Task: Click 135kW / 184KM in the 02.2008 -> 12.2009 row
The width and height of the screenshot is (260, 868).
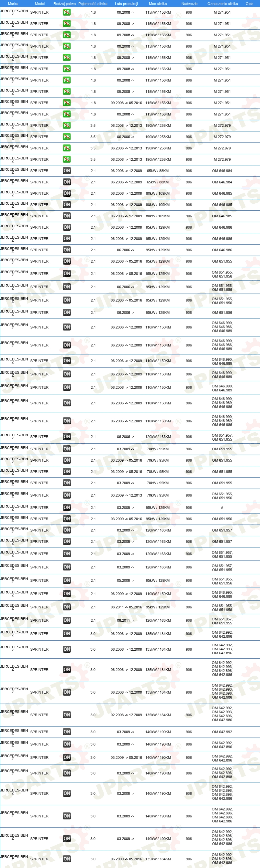Action: point(158,715)
